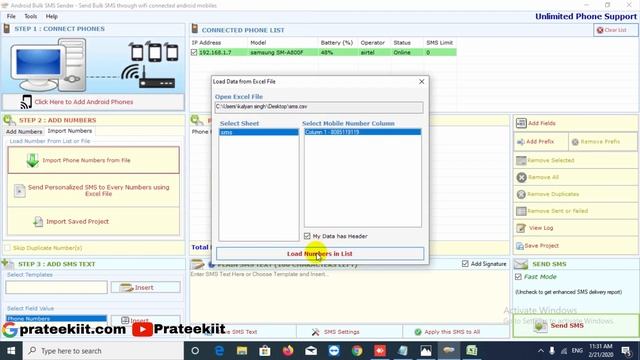Open the Tools menu
Image resolution: width=640 pixels, height=360 pixels.
(x=31, y=16)
